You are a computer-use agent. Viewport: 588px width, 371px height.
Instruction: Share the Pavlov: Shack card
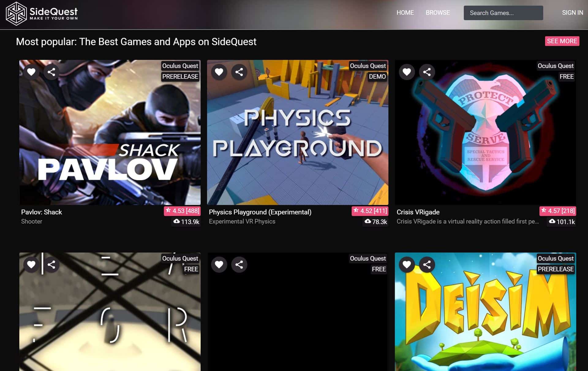tap(51, 72)
